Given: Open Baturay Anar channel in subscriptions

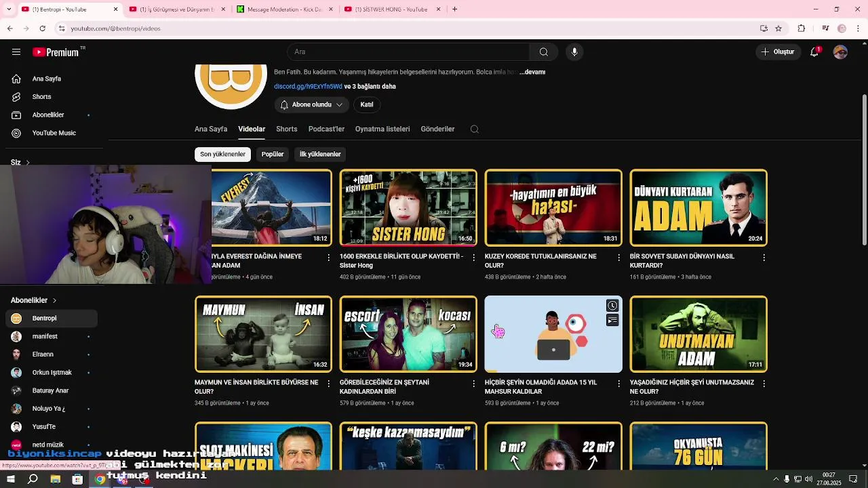Looking at the screenshot, I should [52, 390].
